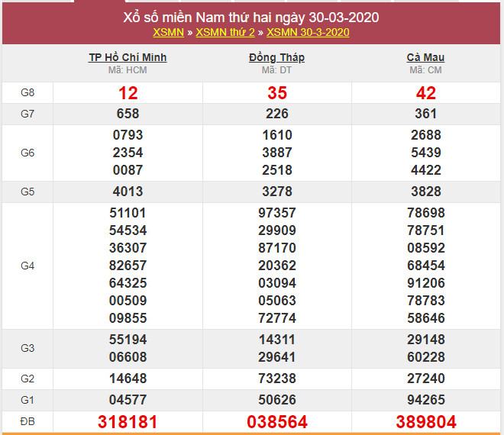Image resolution: width=504 pixels, height=435 pixels.
Task: Open the XSMN breadcrumb link
Action: pyautogui.click(x=168, y=33)
